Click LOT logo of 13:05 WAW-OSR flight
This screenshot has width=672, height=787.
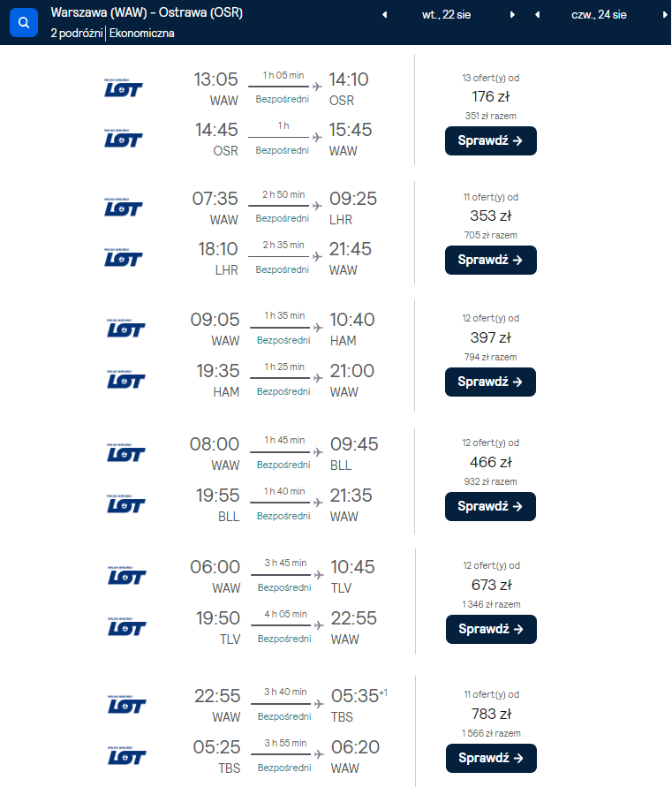[x=124, y=87]
